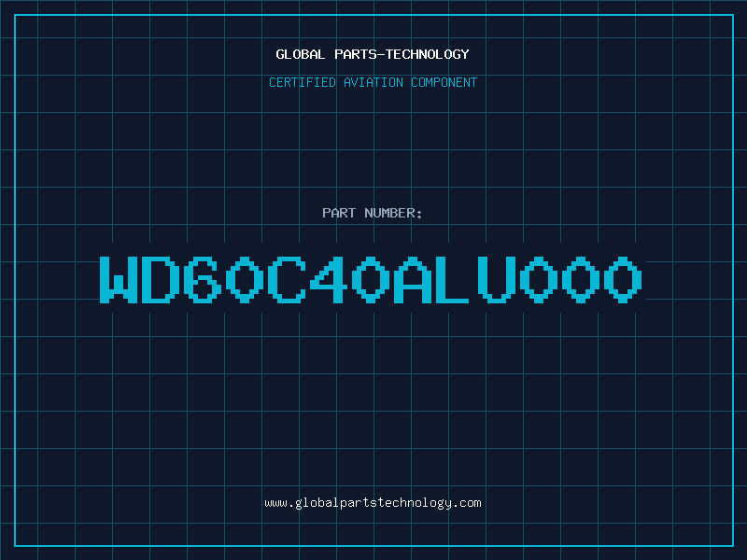Open the www.globalpartstechnology.com link

[373, 503]
